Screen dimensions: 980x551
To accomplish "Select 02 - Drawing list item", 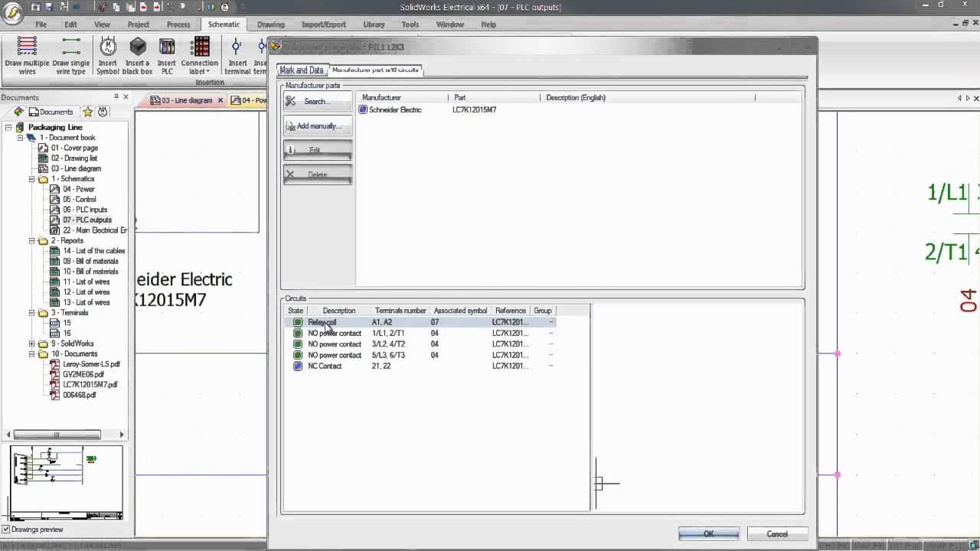I will click(x=74, y=158).
